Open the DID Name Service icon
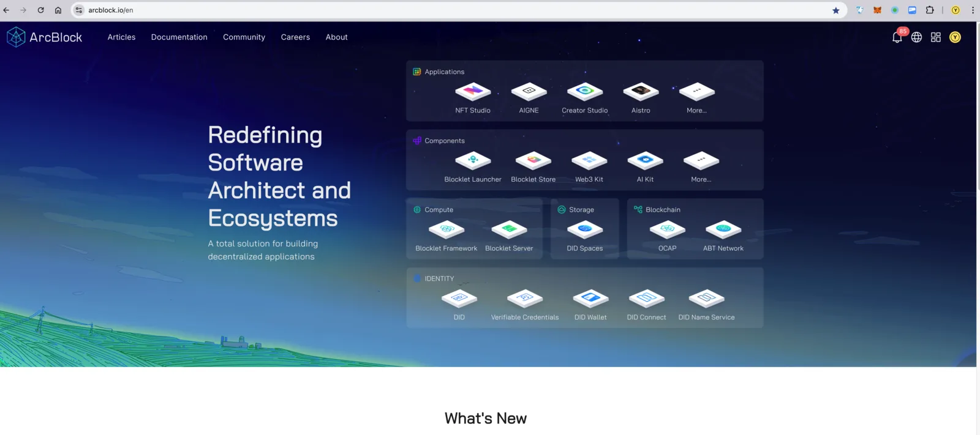Screen dimensions: 980x435 707,299
